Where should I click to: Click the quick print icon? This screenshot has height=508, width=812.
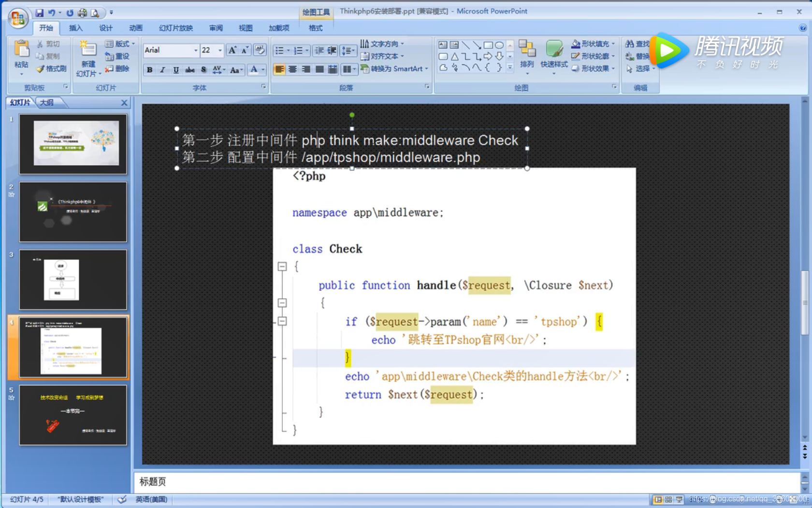click(83, 13)
